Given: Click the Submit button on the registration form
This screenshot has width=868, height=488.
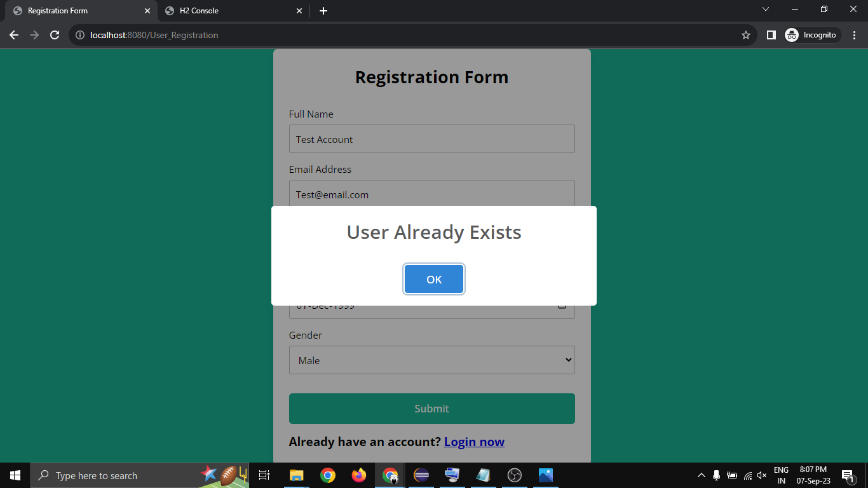Looking at the screenshot, I should pos(432,409).
